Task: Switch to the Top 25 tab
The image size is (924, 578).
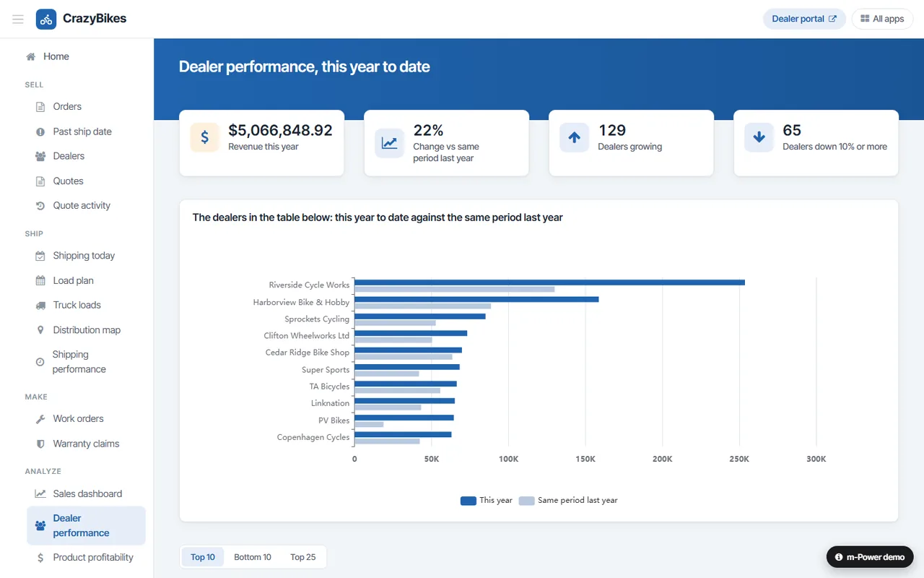Action: [x=303, y=557]
